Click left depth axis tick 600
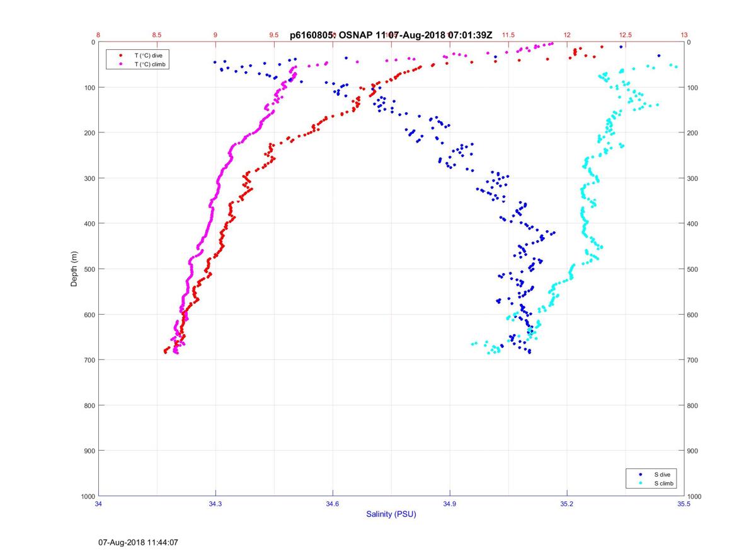 pos(89,315)
